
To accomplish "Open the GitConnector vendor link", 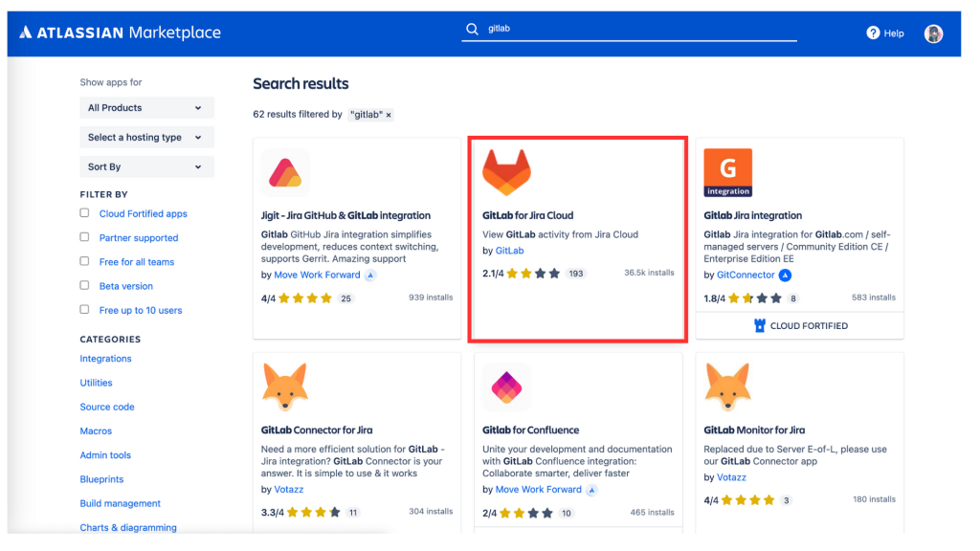I will 746,275.
